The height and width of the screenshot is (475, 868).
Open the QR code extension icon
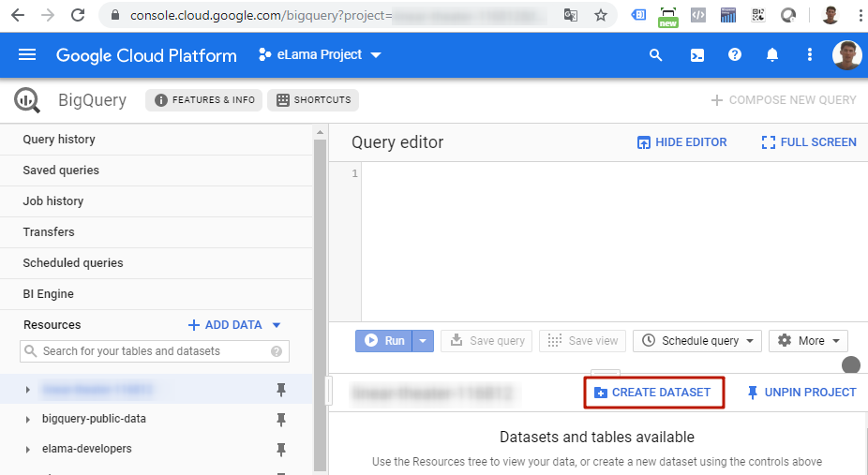click(x=757, y=15)
